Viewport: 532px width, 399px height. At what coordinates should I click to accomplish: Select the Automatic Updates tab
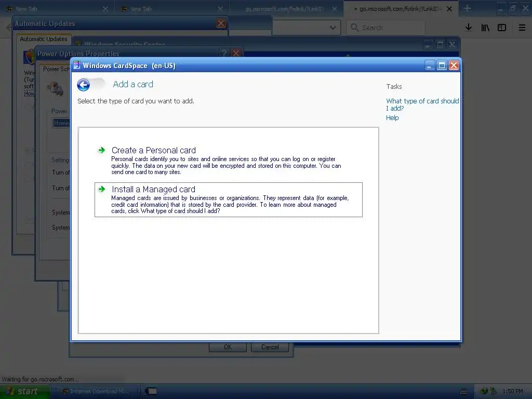tap(44, 39)
